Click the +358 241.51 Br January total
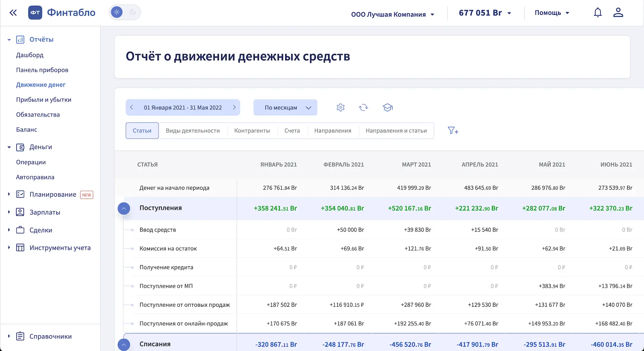 tap(275, 208)
